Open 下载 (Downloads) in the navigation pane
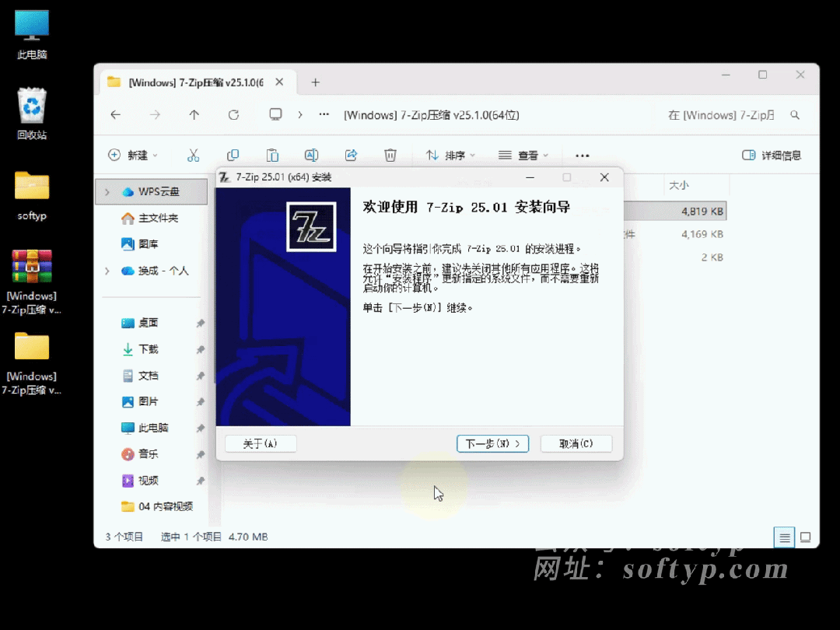The height and width of the screenshot is (630, 840). pyautogui.click(x=140, y=349)
